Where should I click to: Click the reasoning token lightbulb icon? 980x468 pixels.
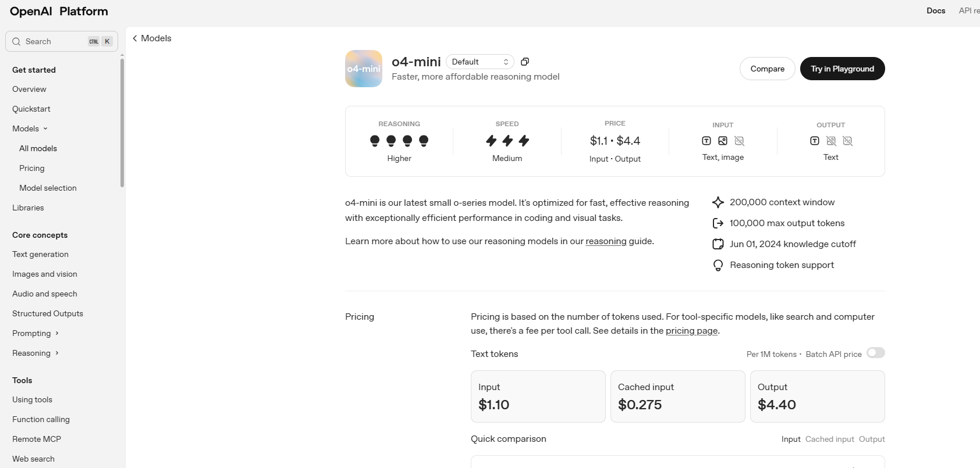tap(718, 265)
